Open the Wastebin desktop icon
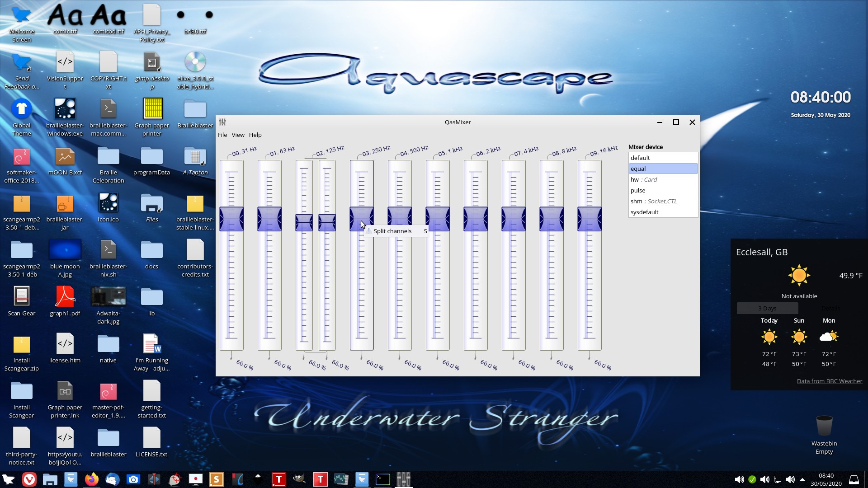This screenshot has width=868, height=488. 824,427
